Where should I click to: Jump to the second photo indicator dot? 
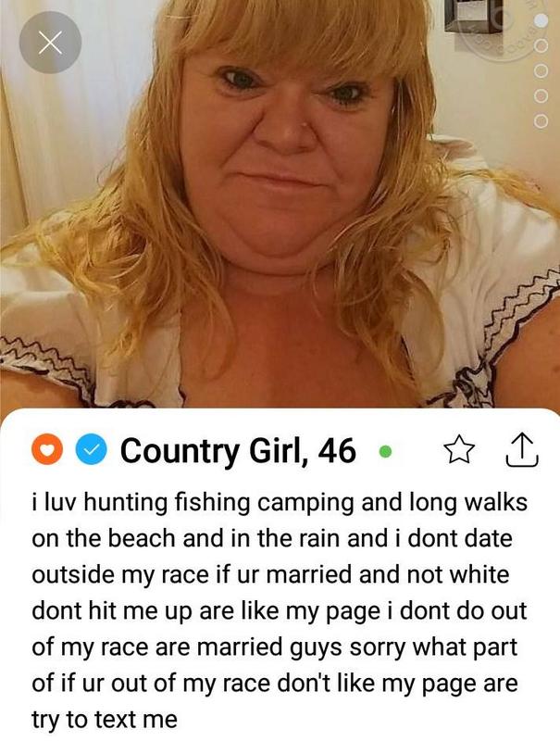[x=541, y=45]
